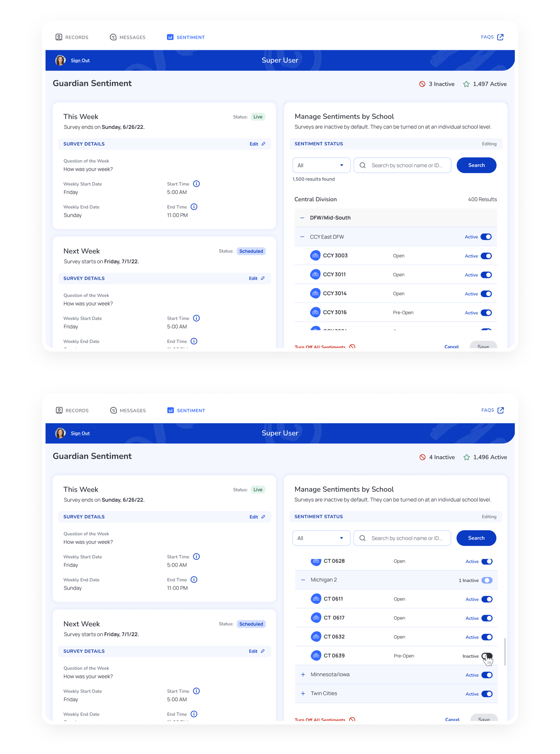Click FAQS external link icon in upper screen
Image resolution: width=560 pixels, height=754 pixels.
[x=501, y=37]
